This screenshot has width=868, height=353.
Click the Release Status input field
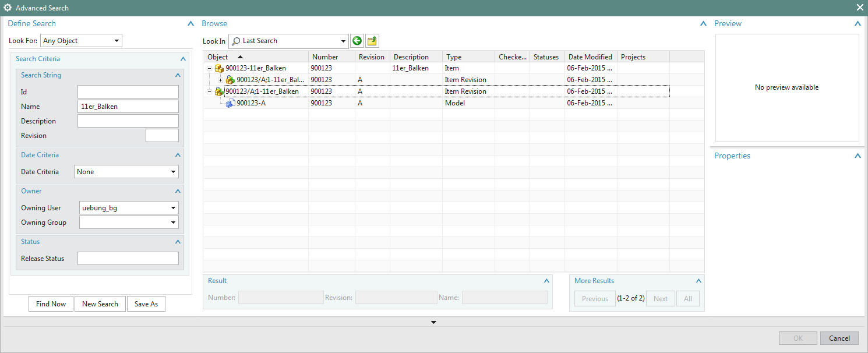click(x=128, y=259)
